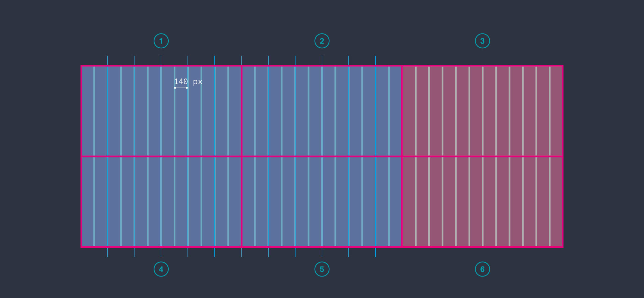Click the circled number 5 marker
644x298 pixels.
click(x=322, y=269)
